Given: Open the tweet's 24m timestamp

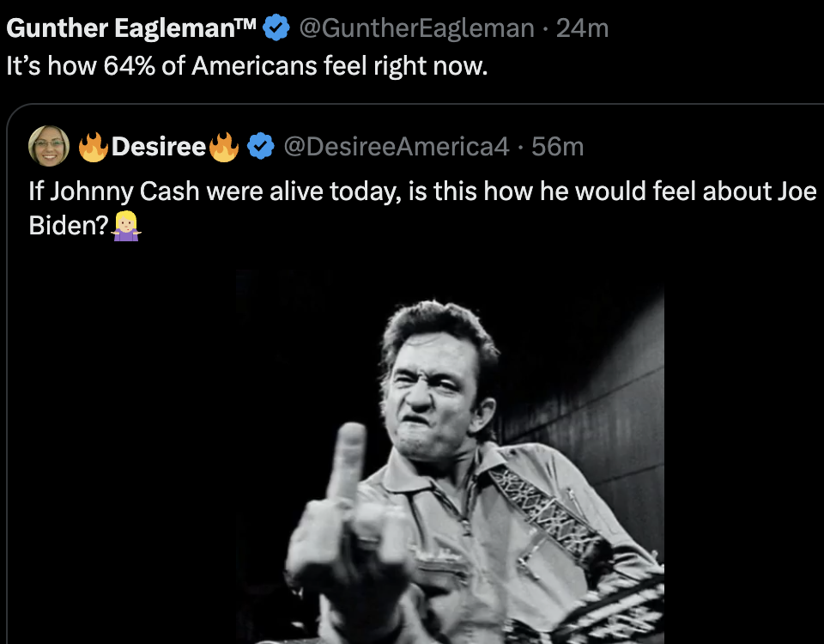Looking at the screenshot, I should click(x=582, y=28).
